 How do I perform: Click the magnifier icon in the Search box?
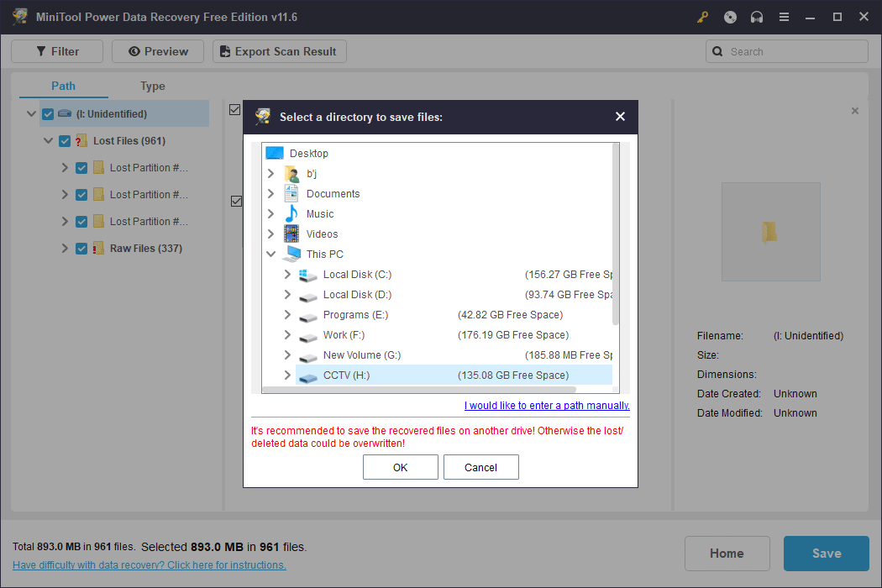coord(717,51)
